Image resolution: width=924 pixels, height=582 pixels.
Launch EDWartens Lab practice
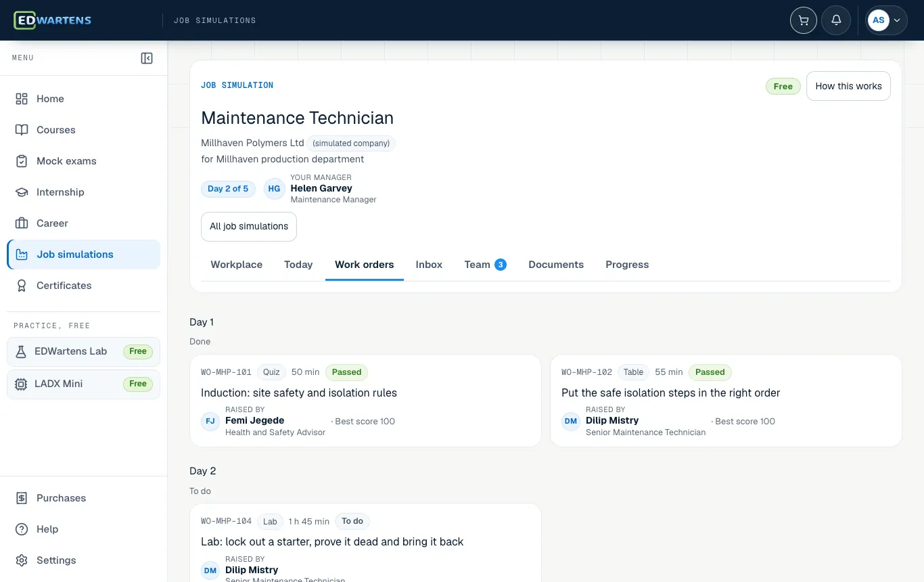point(84,351)
